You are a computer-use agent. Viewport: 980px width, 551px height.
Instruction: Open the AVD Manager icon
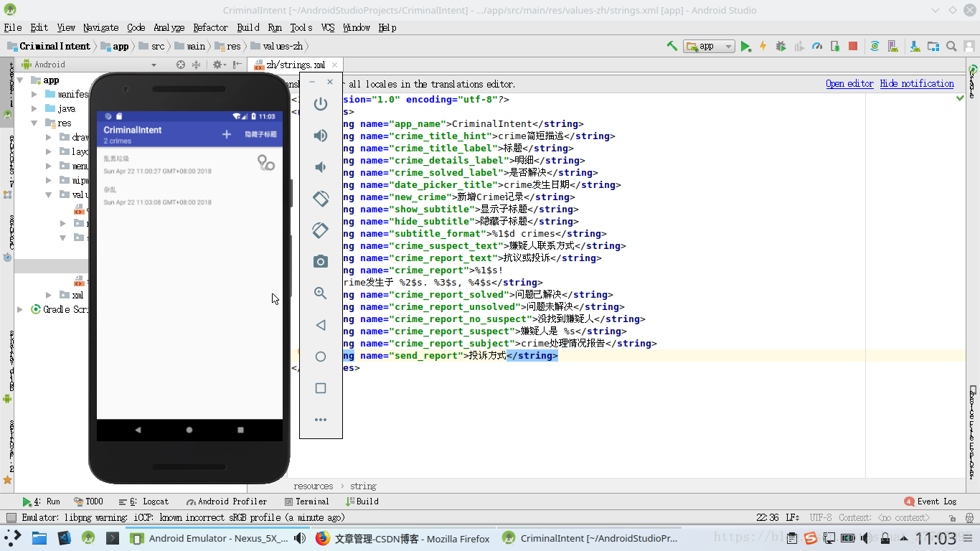(892, 46)
